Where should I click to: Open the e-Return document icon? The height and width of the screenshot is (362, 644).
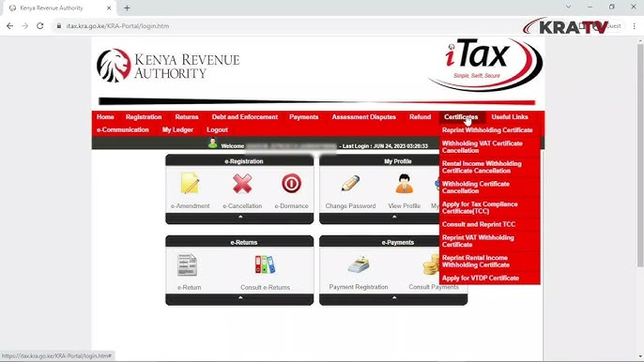(188, 264)
